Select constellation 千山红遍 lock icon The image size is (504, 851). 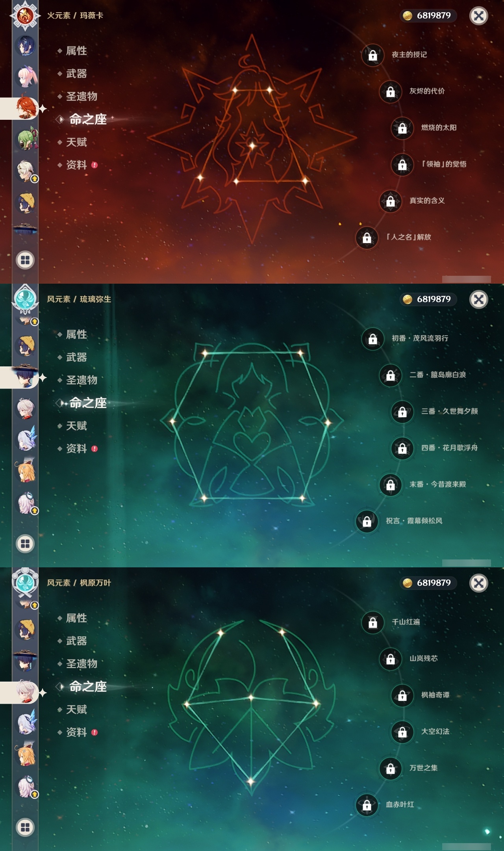tap(372, 622)
